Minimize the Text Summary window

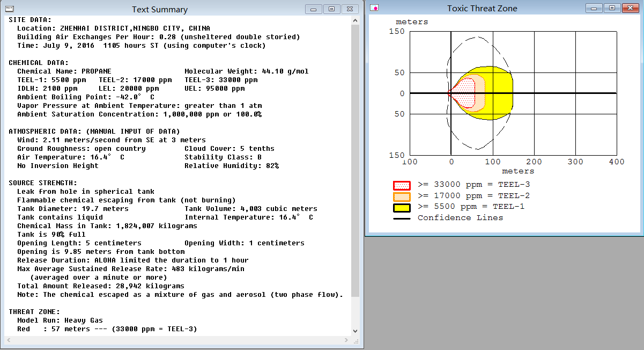314,9
